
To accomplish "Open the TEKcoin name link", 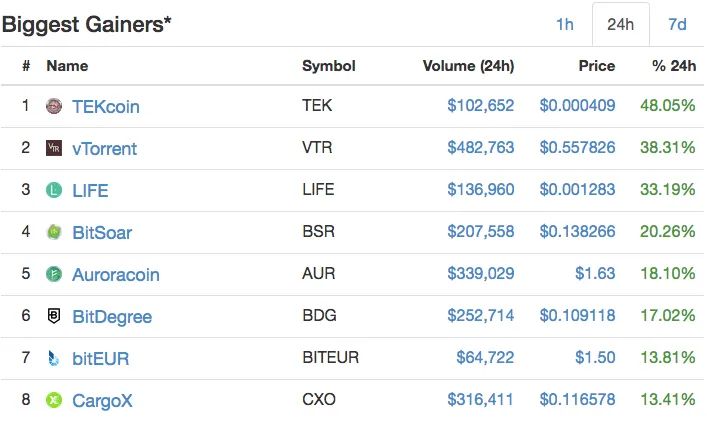I will click(106, 107).
